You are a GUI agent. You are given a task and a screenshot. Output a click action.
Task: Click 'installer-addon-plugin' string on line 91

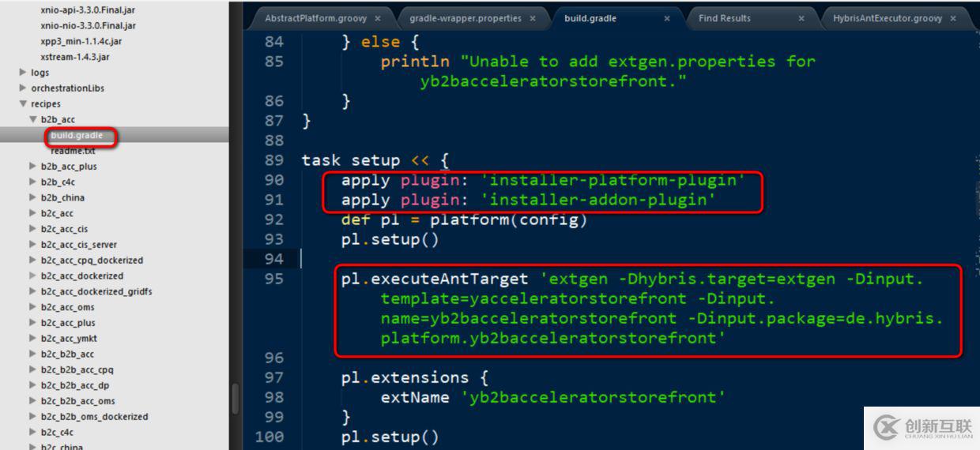pos(597,200)
